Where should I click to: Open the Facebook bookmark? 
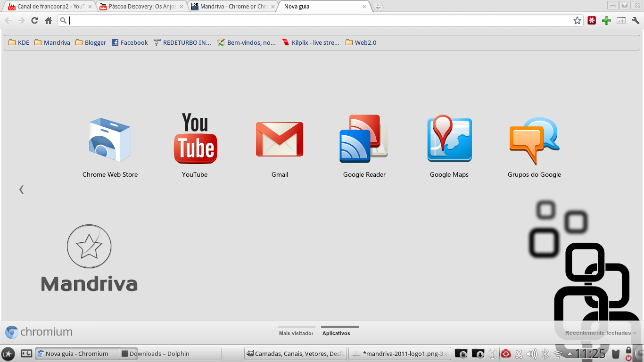pos(130,42)
